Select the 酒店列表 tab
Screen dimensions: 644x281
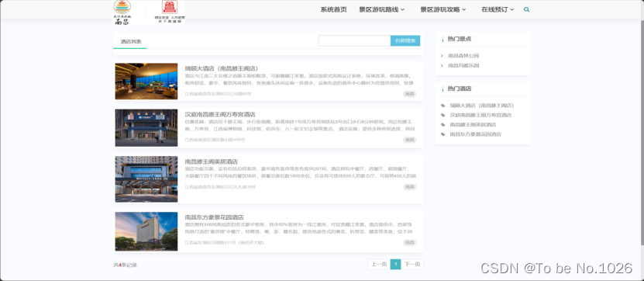click(x=131, y=42)
